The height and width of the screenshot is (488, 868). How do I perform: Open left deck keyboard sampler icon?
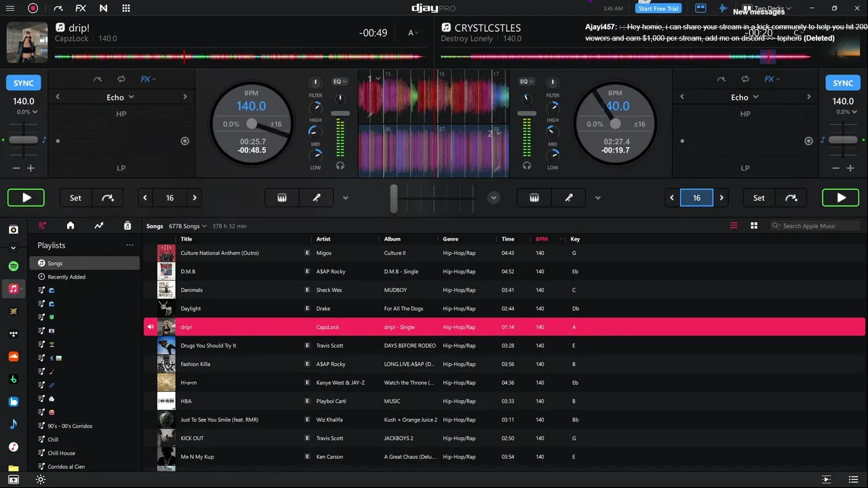tap(282, 198)
